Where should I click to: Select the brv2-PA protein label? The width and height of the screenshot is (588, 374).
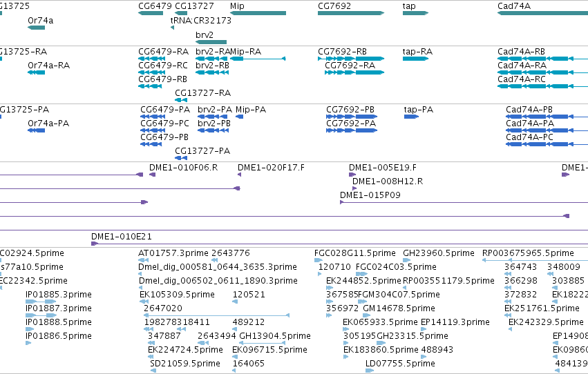215,109
